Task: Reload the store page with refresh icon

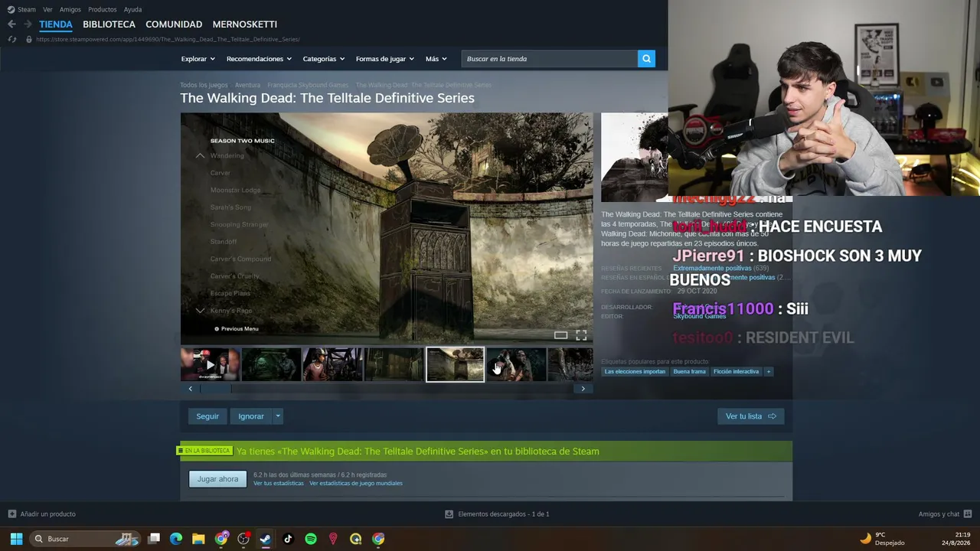Action: [x=11, y=39]
